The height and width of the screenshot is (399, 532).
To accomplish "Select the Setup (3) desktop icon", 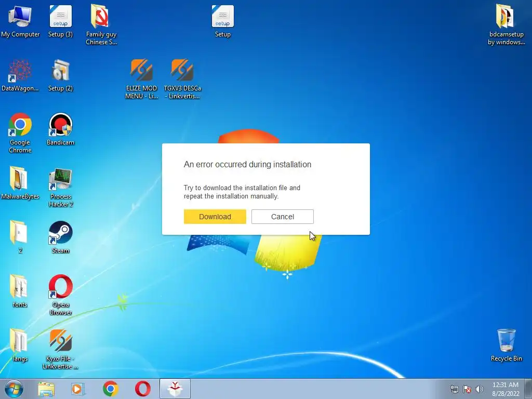I will point(60,21).
